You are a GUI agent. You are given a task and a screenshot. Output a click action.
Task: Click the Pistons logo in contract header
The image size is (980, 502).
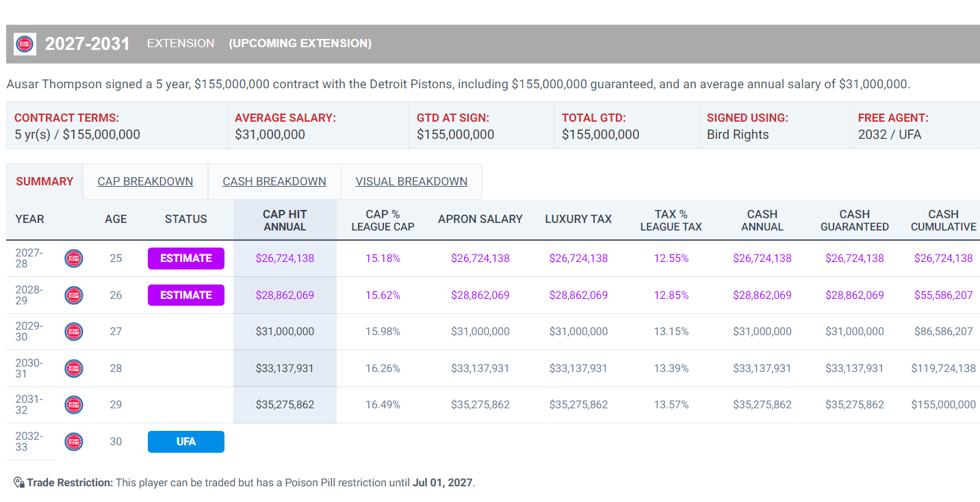point(25,44)
